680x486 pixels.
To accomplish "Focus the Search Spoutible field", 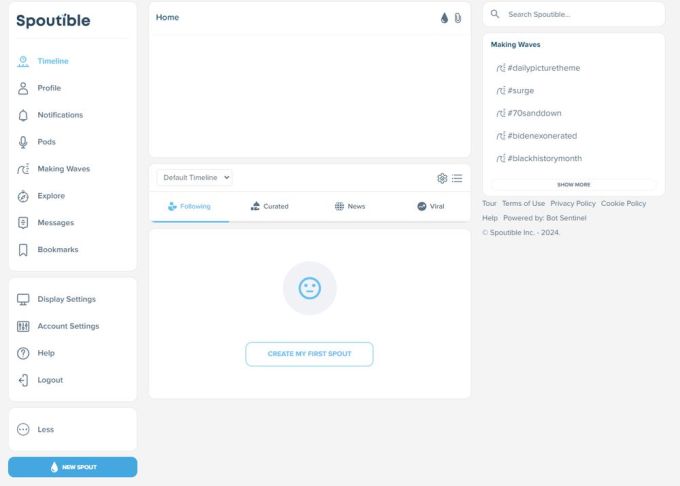I will [573, 14].
